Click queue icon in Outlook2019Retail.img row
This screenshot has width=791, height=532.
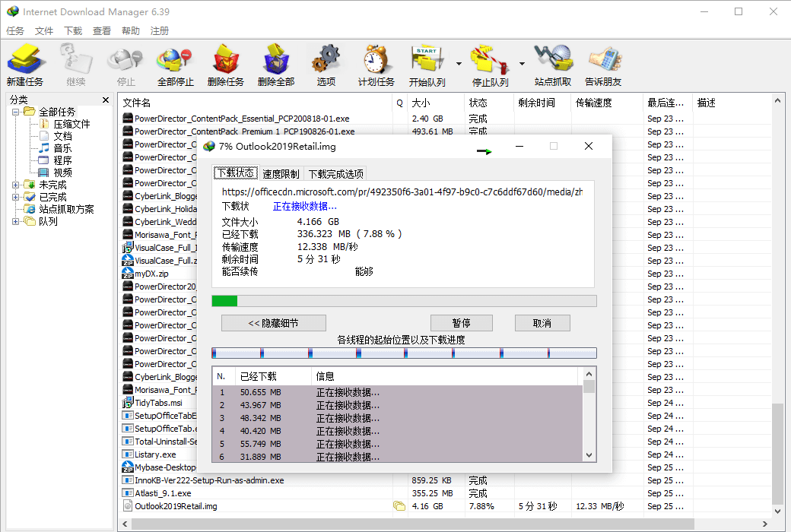399,505
